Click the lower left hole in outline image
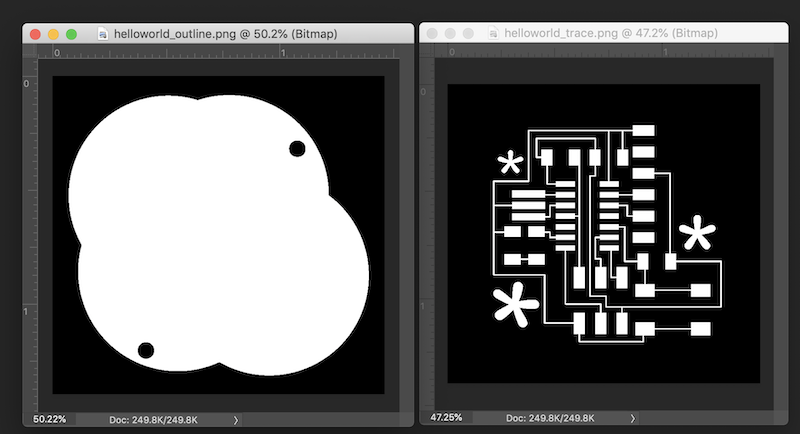This screenshot has width=800, height=434. tap(146, 350)
